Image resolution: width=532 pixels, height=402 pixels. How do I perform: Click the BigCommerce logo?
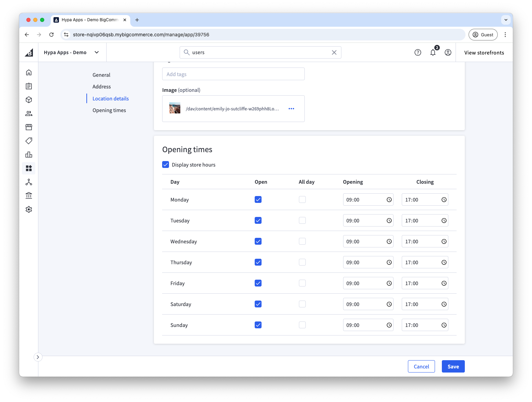(x=29, y=52)
